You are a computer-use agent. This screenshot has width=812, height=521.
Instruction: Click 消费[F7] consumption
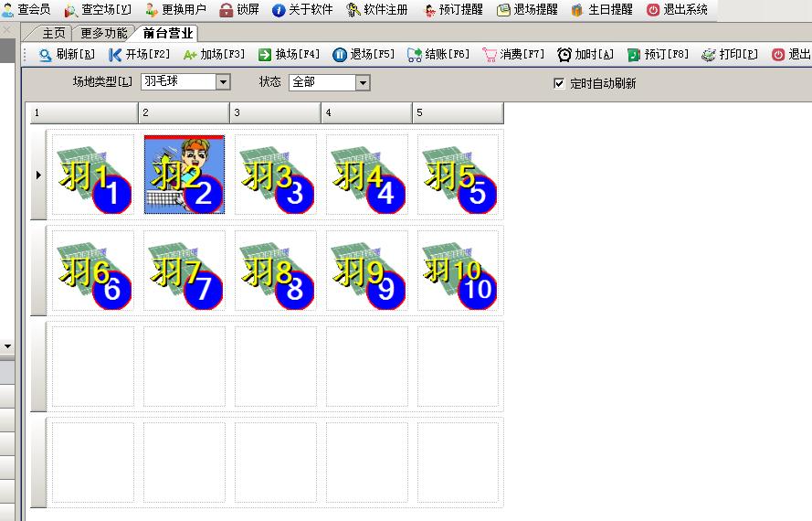[x=513, y=55]
